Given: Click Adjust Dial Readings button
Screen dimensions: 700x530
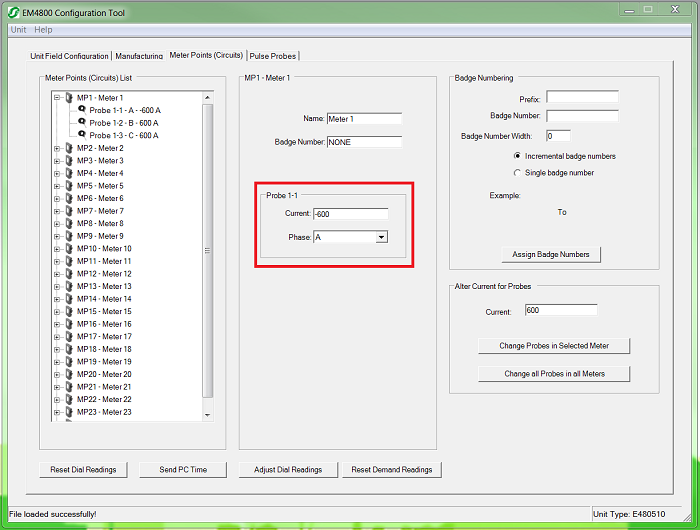Looking at the screenshot, I should pos(288,470).
